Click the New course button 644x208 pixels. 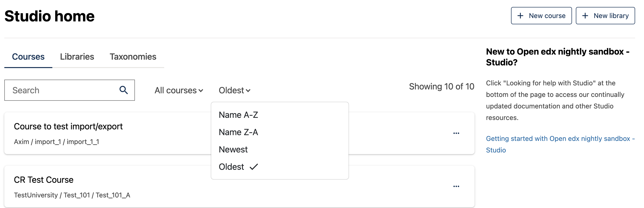pos(541,16)
